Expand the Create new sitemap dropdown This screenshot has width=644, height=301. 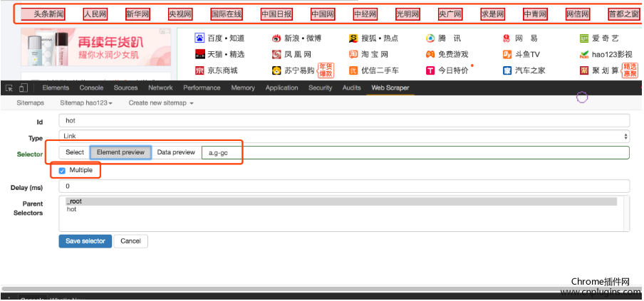pyautogui.click(x=161, y=103)
